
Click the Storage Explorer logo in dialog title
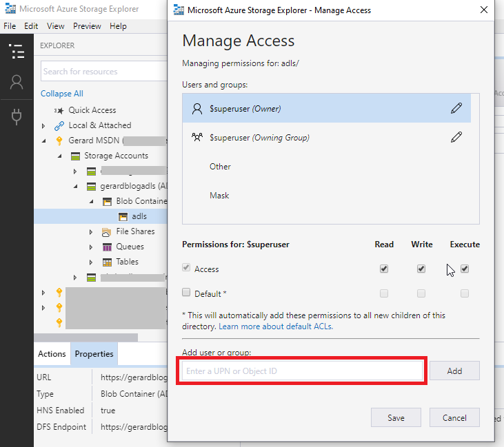tap(179, 10)
